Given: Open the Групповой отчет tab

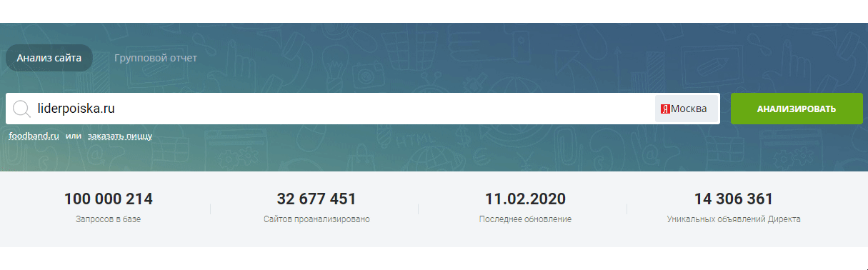Looking at the screenshot, I should tap(156, 58).
